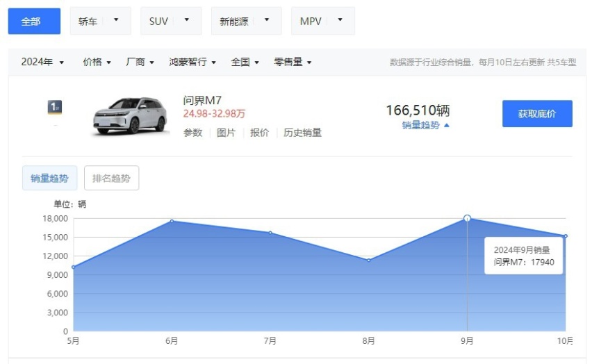Open the SUV dropdown
592x364 pixels.
[171, 21]
